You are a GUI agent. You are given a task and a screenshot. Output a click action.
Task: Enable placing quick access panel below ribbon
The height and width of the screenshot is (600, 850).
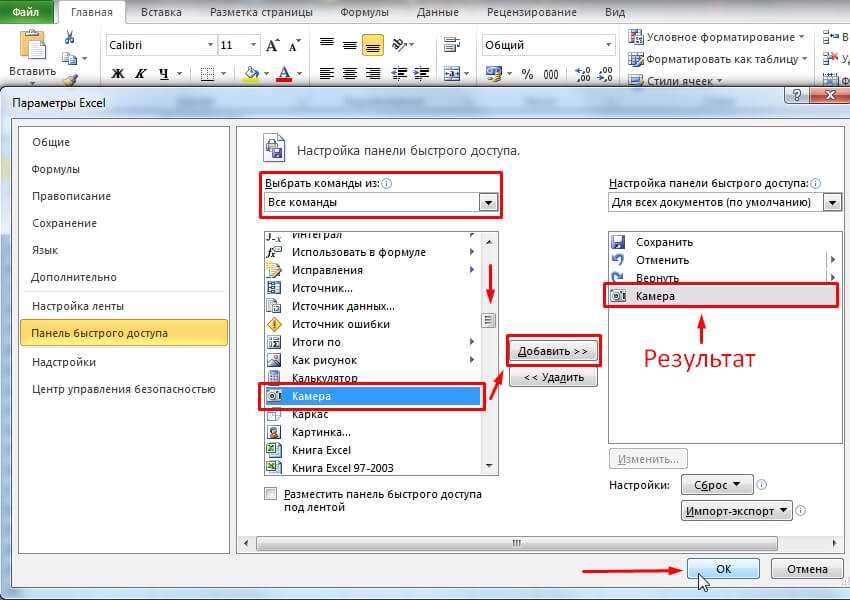point(270,494)
